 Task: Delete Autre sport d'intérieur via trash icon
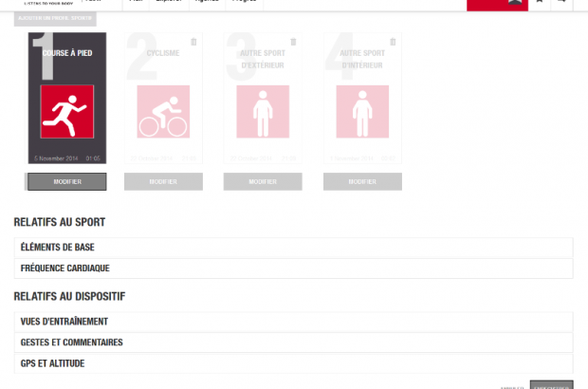tap(391, 42)
